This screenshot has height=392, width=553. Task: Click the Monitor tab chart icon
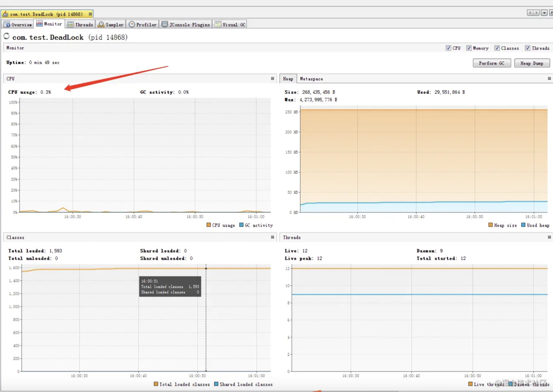click(x=39, y=23)
